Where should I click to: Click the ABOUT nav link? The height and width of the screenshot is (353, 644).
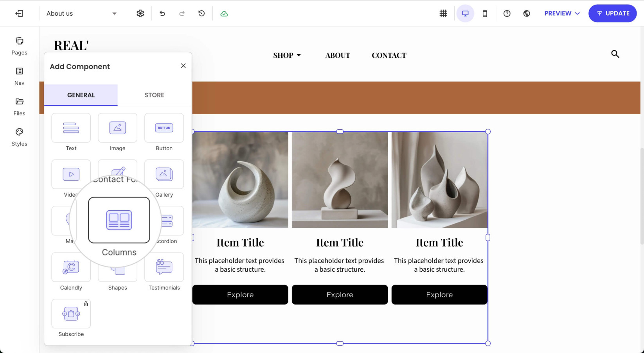(338, 55)
